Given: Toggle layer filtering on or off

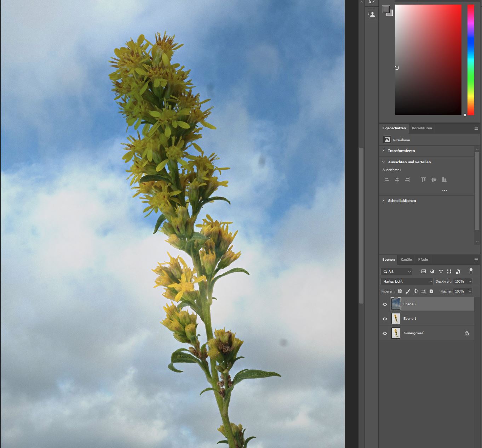Looking at the screenshot, I should click(x=471, y=271).
